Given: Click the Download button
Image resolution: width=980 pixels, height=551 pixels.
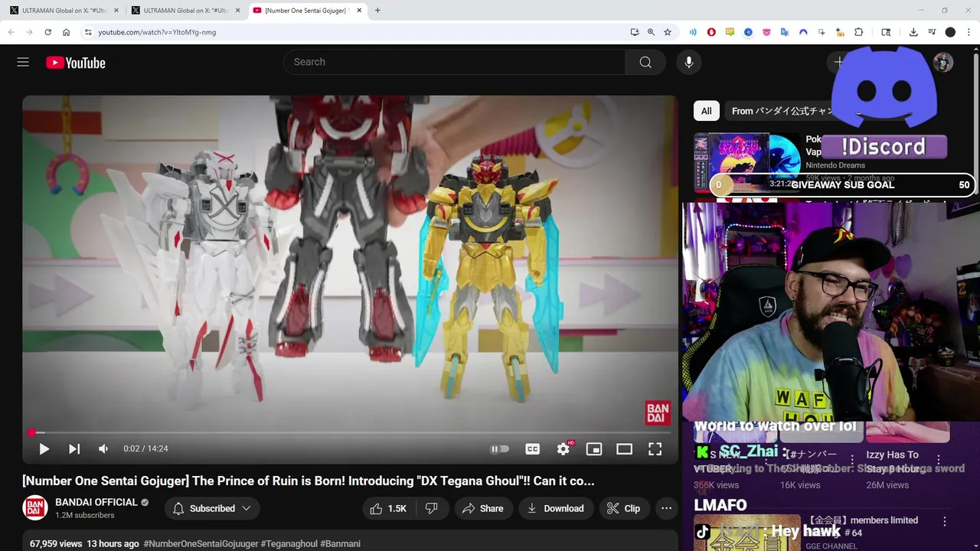Looking at the screenshot, I should coord(555,508).
